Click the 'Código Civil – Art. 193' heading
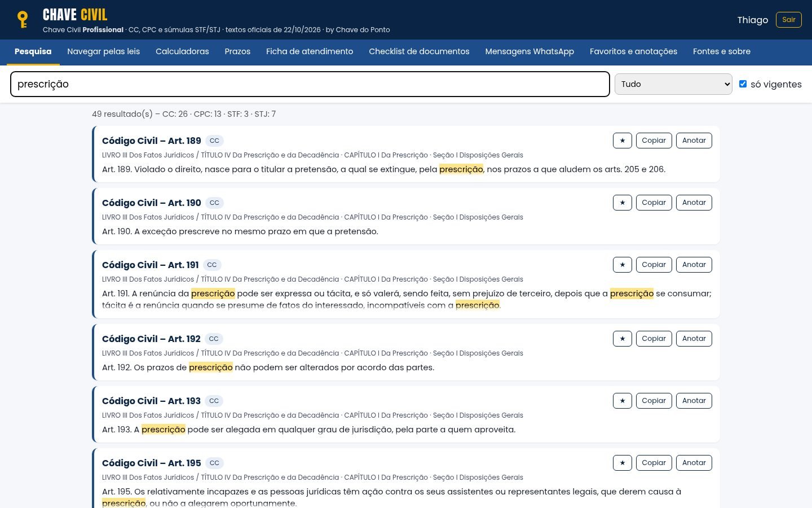This screenshot has height=508, width=812. tap(151, 401)
